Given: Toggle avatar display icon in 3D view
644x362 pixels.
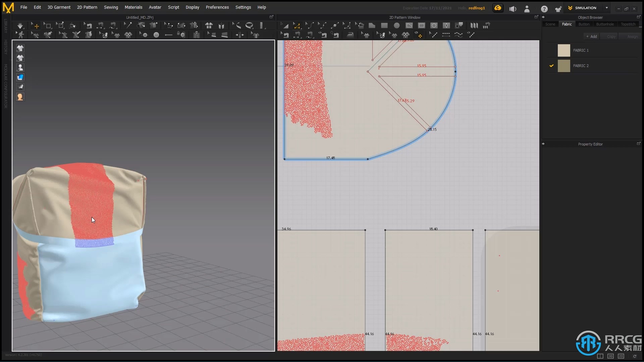Looking at the screenshot, I should [20, 68].
